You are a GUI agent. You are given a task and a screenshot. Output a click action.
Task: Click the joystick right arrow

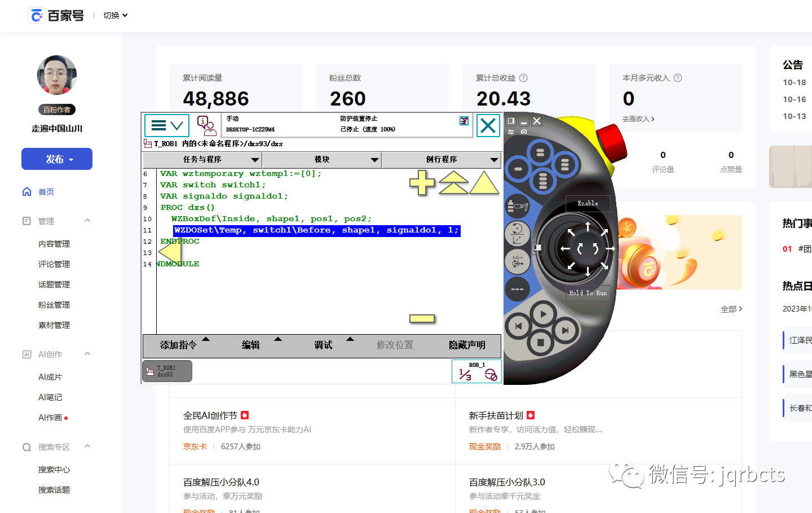[x=610, y=248]
